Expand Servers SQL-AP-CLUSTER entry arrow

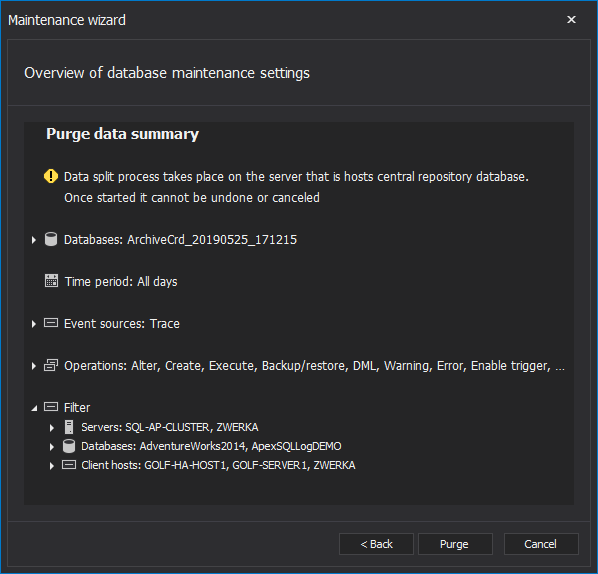pyautogui.click(x=52, y=428)
